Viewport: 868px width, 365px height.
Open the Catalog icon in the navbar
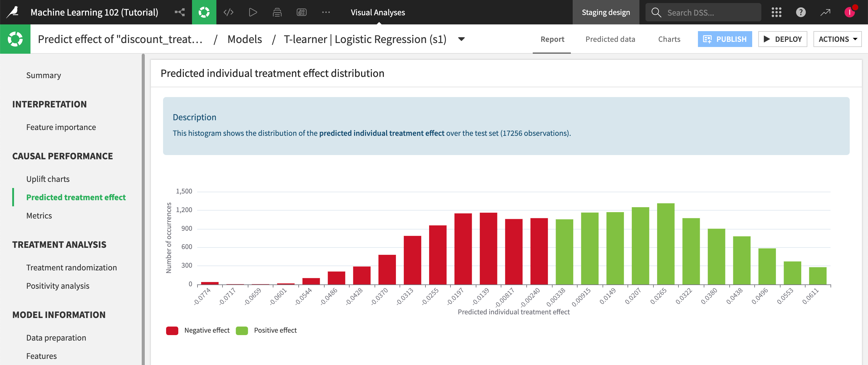277,12
